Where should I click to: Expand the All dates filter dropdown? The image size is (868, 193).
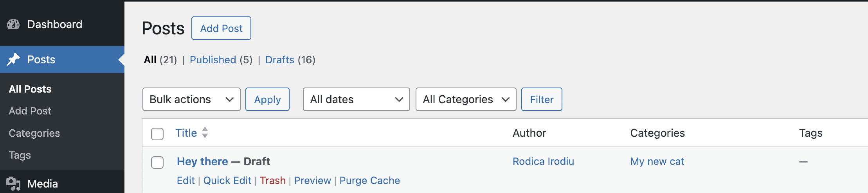tap(356, 99)
